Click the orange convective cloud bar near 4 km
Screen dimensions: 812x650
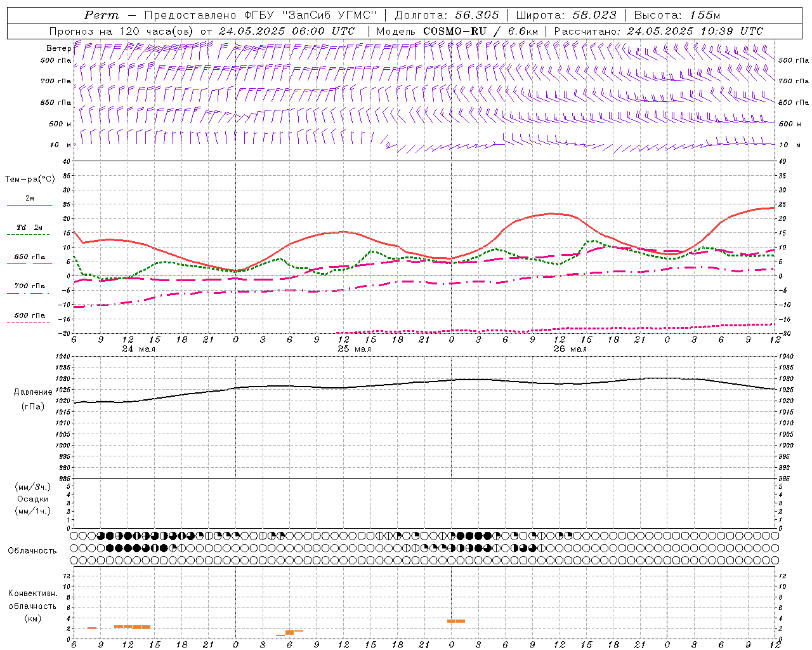tap(456, 621)
